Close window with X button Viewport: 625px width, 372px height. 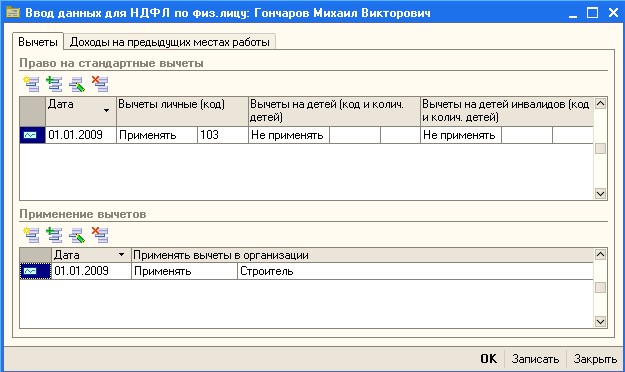613,13
